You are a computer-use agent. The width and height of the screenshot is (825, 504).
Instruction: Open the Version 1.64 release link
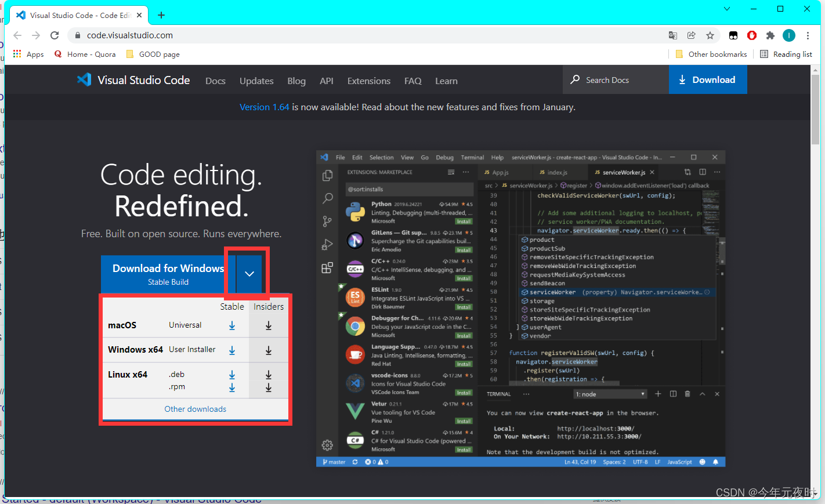point(265,107)
